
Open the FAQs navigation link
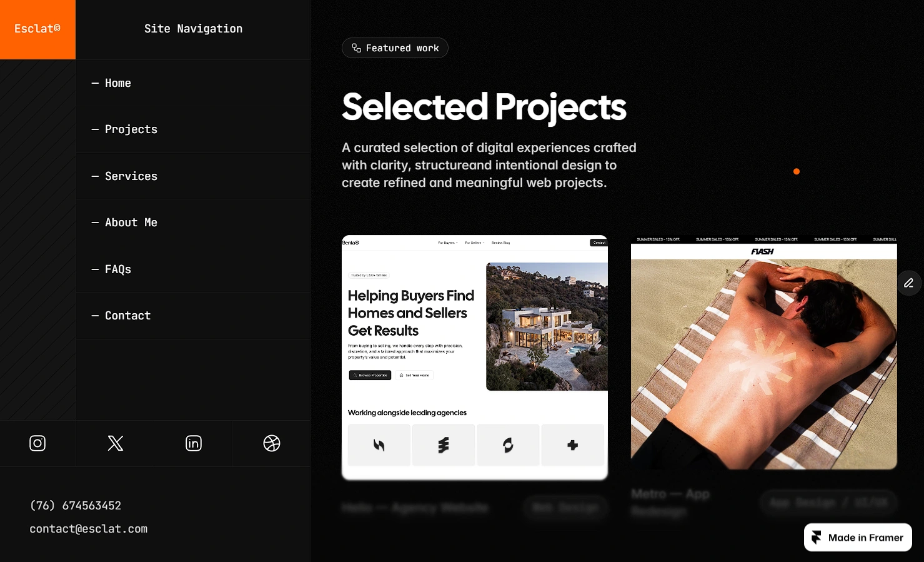tap(193, 269)
